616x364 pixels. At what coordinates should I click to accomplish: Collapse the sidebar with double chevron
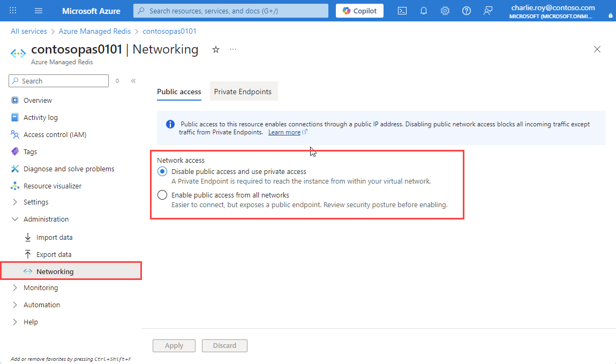[x=133, y=81]
